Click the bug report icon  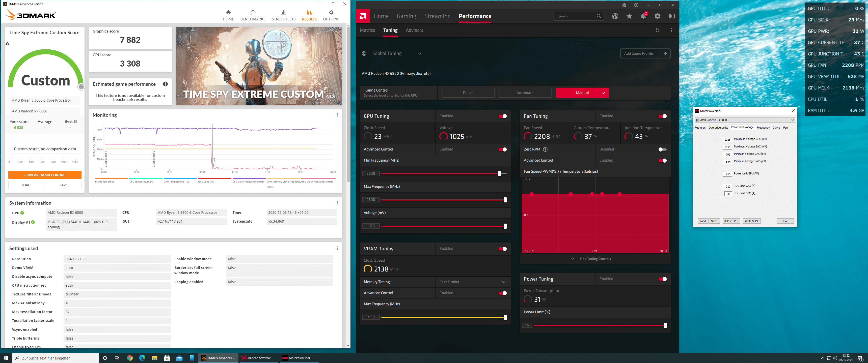[624, 5]
